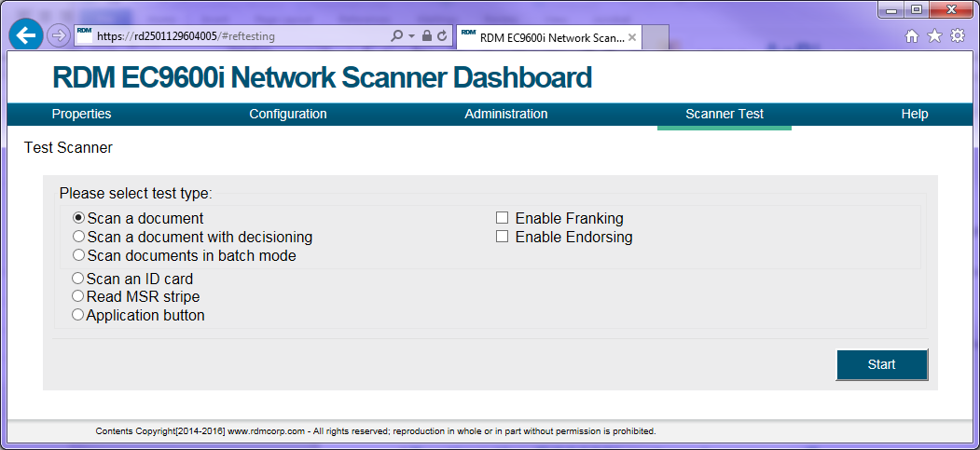This screenshot has height=450, width=980.
Task: Close the RDM EC9600i browser tab
Action: [x=632, y=37]
